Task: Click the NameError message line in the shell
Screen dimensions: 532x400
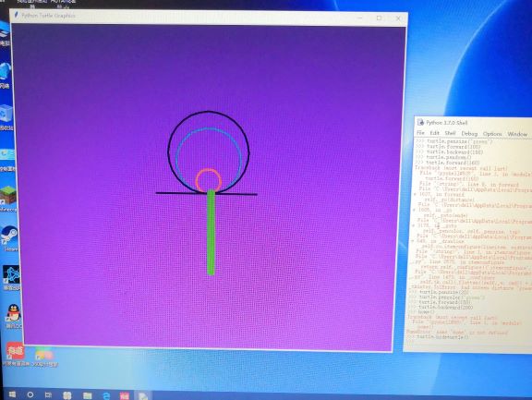Action: pos(457,333)
